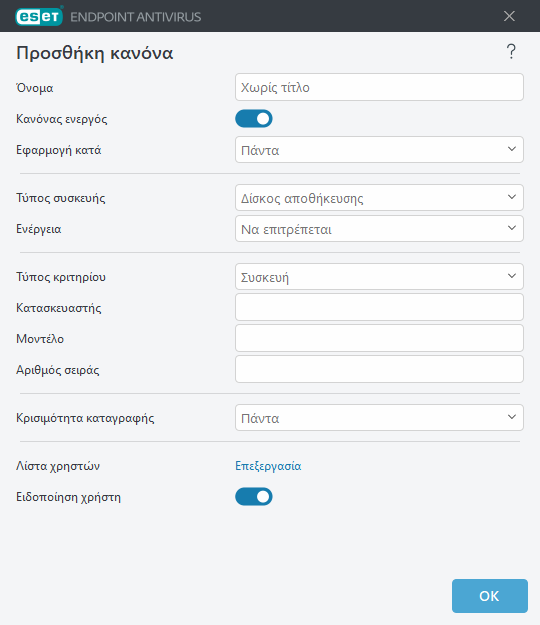Viewport: 540px width, 625px height.
Task: Expand the 'Τύπος κριτηρίου' dropdown
Action: [x=379, y=277]
